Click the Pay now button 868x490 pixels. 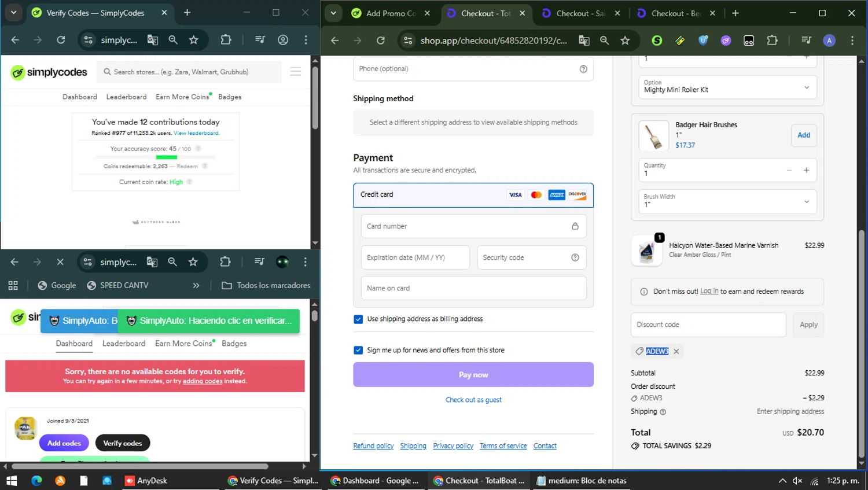(x=473, y=375)
